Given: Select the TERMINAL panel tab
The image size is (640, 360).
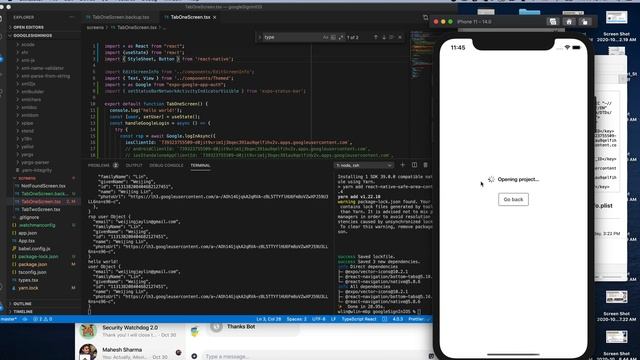Looking at the screenshot, I should click(x=200, y=165).
